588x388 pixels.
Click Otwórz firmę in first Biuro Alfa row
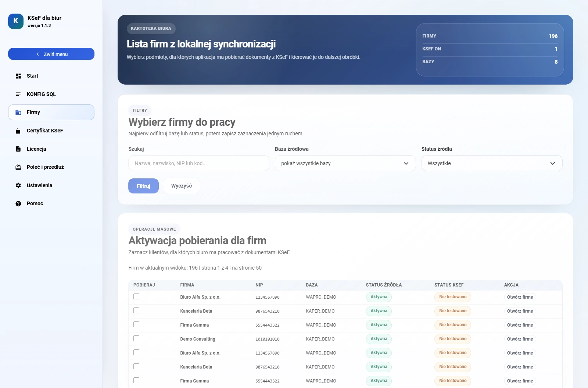[x=520, y=297]
